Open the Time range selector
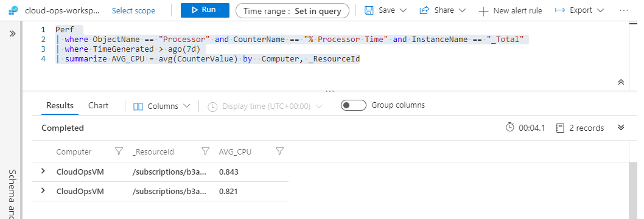This screenshot has height=219, width=644. pyautogui.click(x=292, y=11)
